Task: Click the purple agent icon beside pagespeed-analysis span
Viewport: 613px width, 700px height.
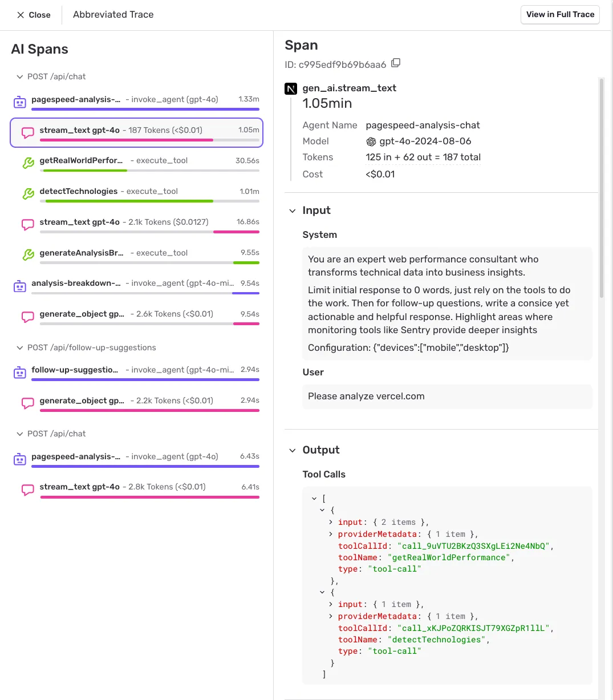Action: 19,102
